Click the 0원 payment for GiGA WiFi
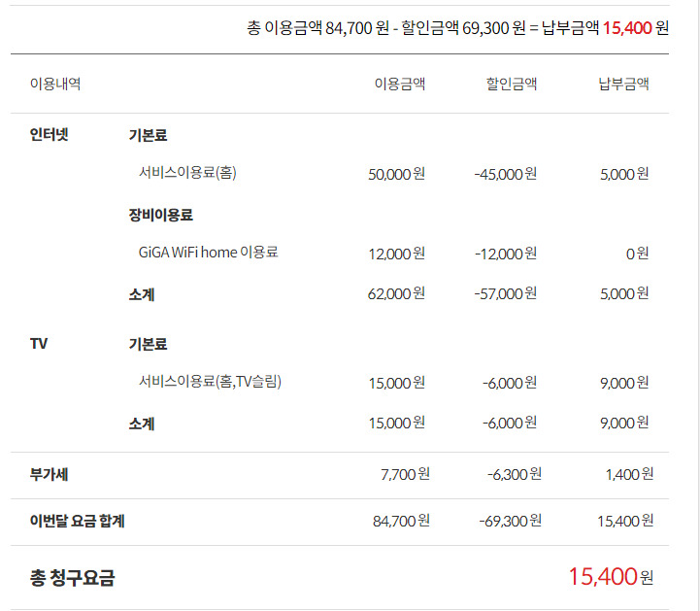 [637, 254]
